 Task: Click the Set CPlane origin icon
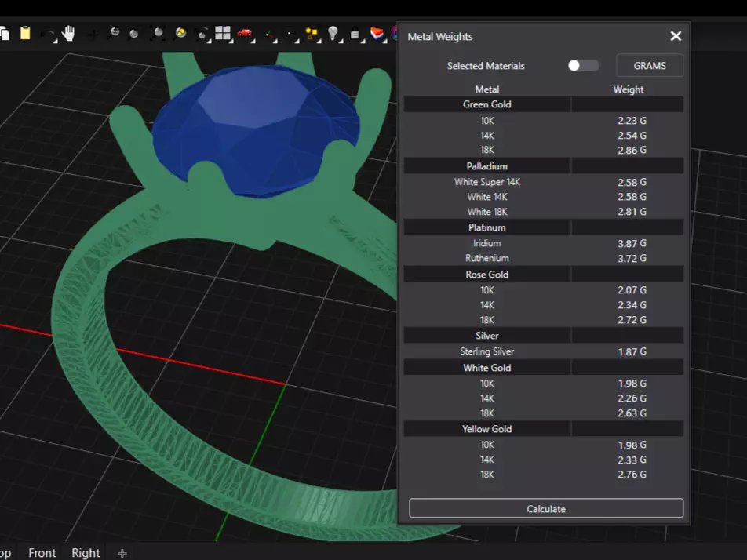[269, 35]
